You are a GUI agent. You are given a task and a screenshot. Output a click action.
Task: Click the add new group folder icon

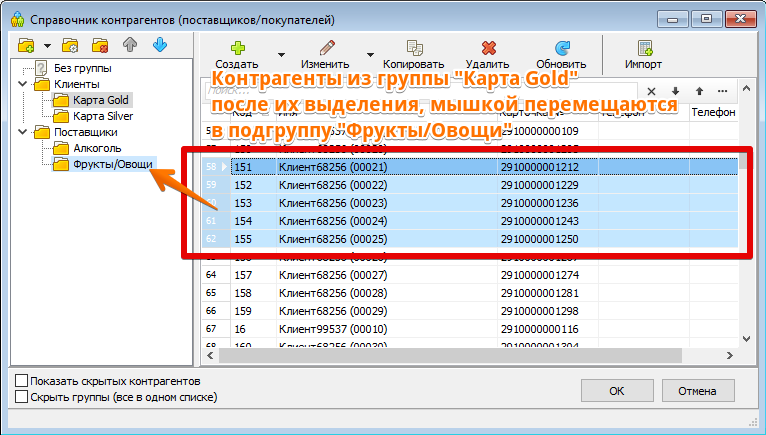[x=26, y=45]
